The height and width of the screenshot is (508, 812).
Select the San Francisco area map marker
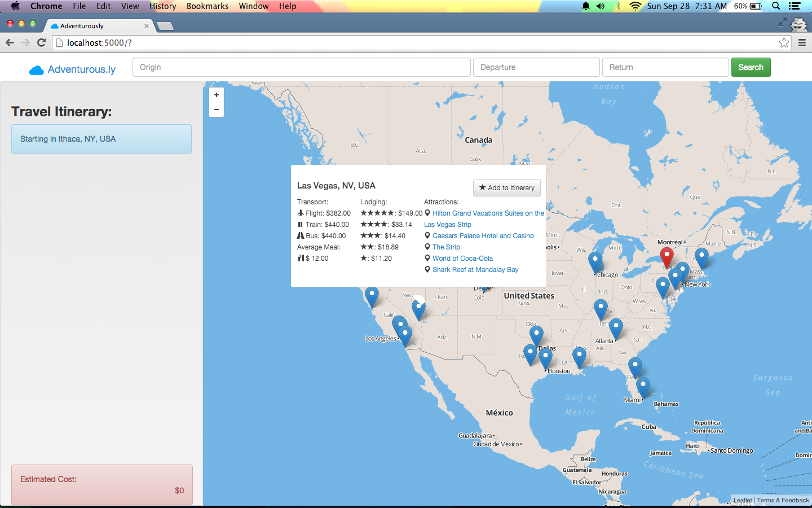[x=372, y=296]
